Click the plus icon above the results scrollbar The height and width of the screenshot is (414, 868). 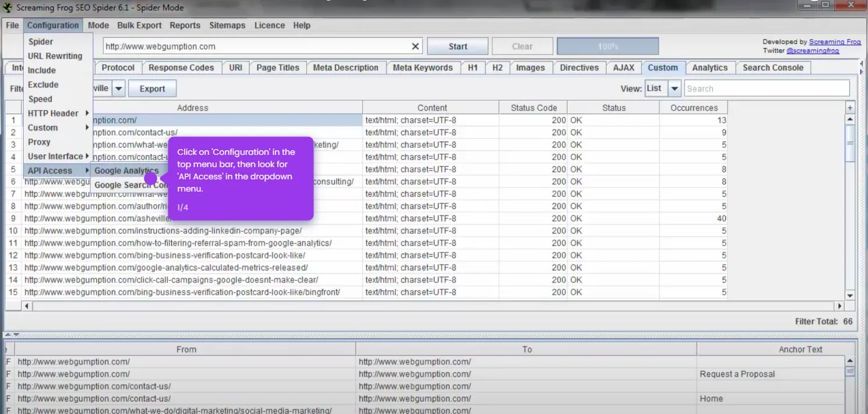pos(850,108)
